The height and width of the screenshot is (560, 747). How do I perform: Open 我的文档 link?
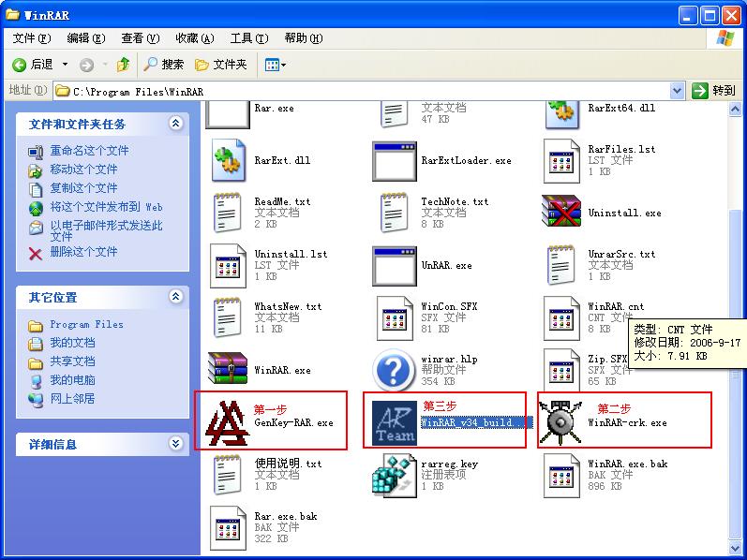(72, 343)
